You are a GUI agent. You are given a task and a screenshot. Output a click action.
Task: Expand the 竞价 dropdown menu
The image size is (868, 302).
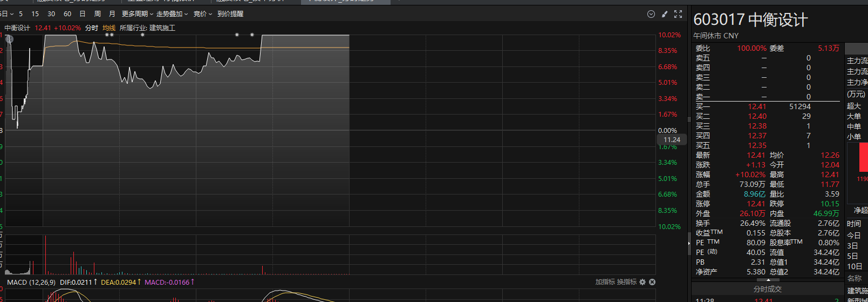point(202,14)
